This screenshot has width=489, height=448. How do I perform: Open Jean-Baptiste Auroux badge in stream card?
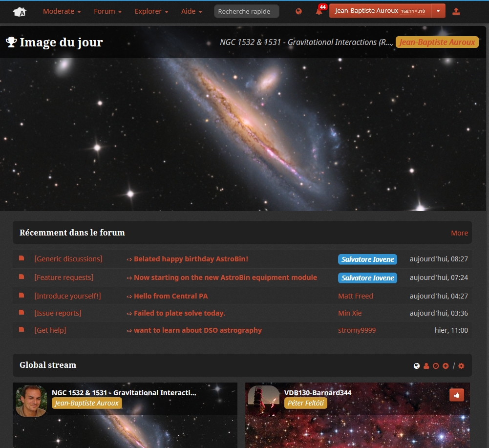point(86,403)
